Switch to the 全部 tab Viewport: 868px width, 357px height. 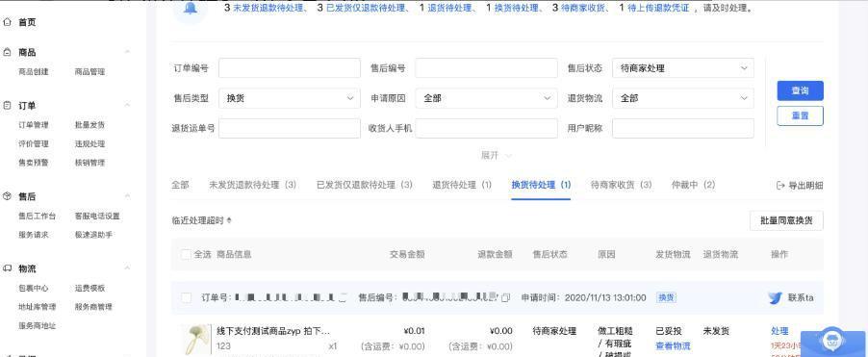click(x=180, y=185)
